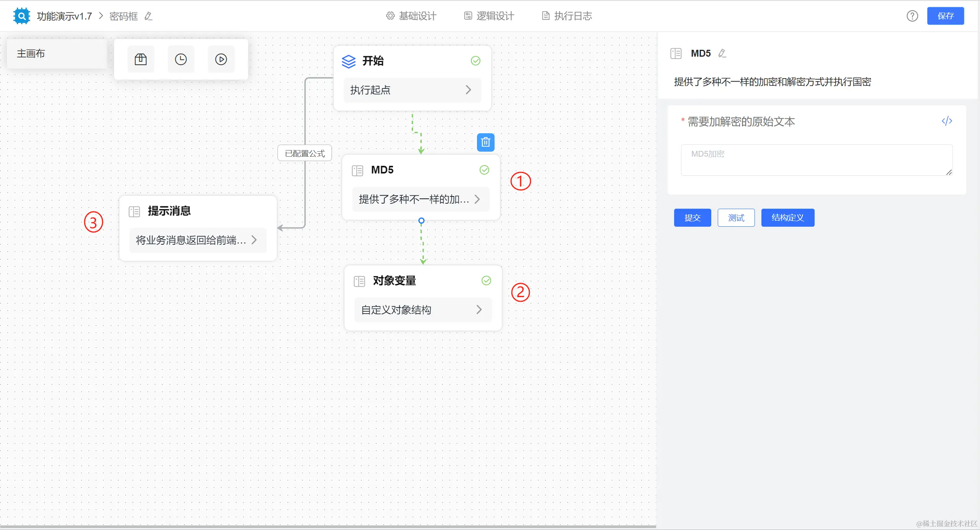Expand 执行起点 row chevron
Screen dimensions: 980x530
pos(468,90)
